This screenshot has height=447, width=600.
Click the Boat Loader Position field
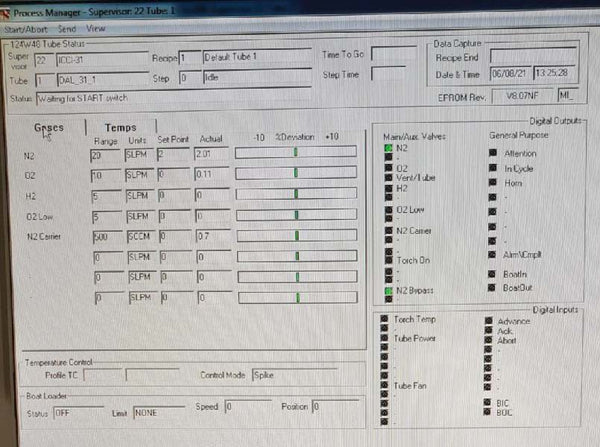tap(336, 406)
